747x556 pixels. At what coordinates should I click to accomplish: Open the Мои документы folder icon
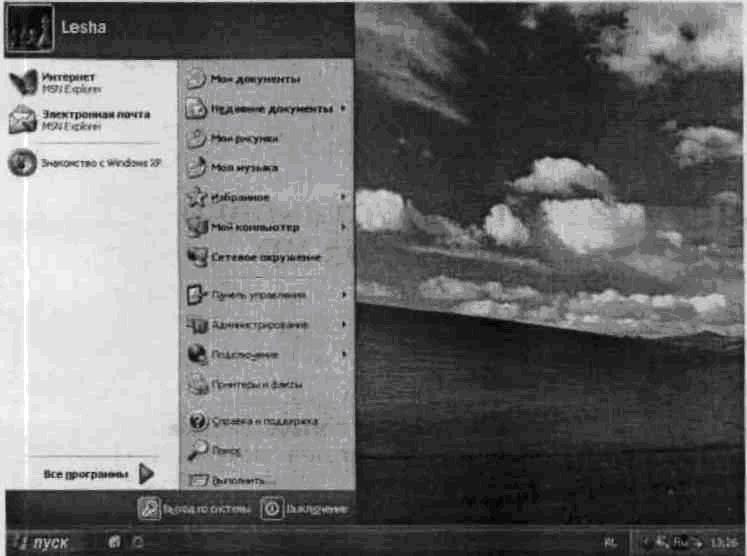click(x=195, y=79)
